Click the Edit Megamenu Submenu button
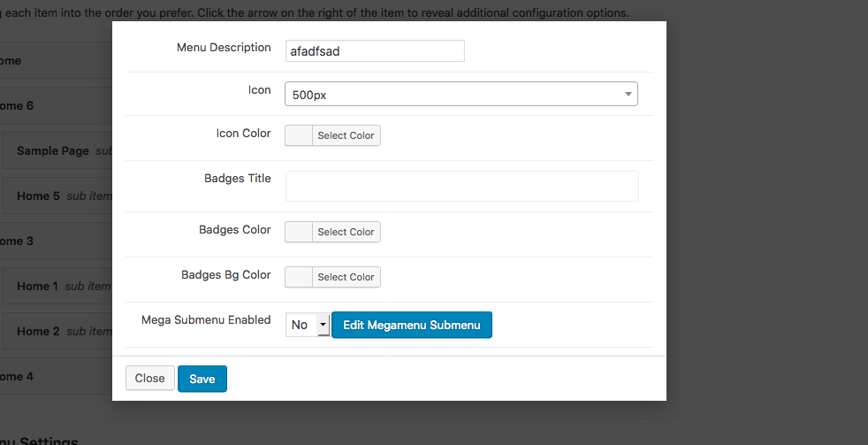Image resolution: width=868 pixels, height=445 pixels. pyautogui.click(x=411, y=325)
